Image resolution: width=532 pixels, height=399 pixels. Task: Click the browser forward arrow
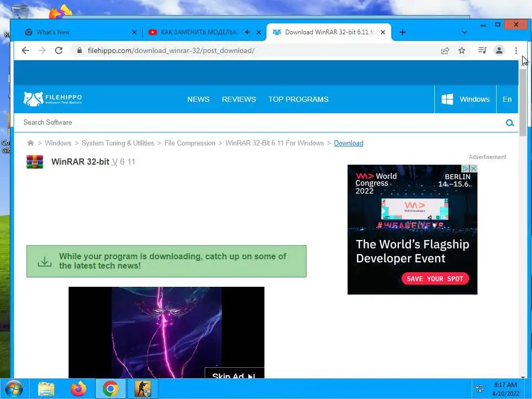[x=42, y=50]
